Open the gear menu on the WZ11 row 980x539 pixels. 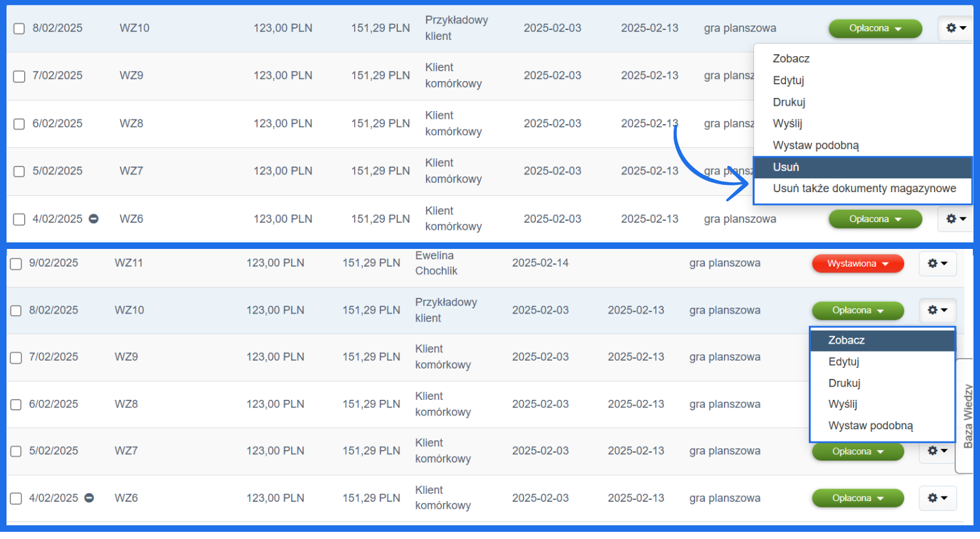click(x=938, y=263)
